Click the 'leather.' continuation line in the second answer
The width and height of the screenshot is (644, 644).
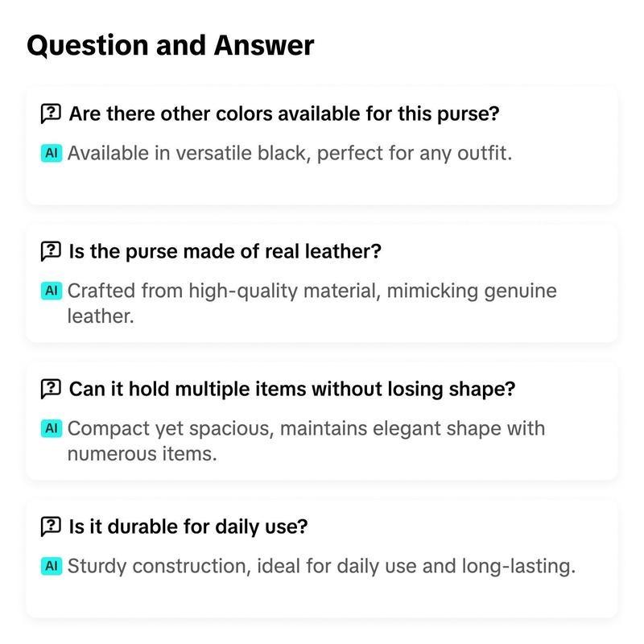[101, 316]
